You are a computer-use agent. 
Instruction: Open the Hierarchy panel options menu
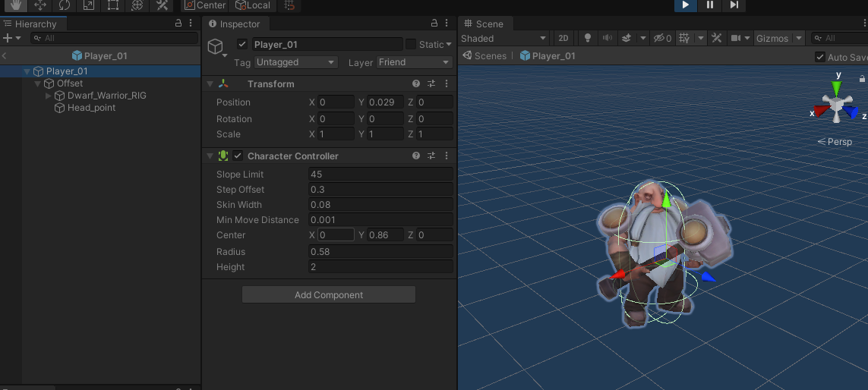(191, 24)
